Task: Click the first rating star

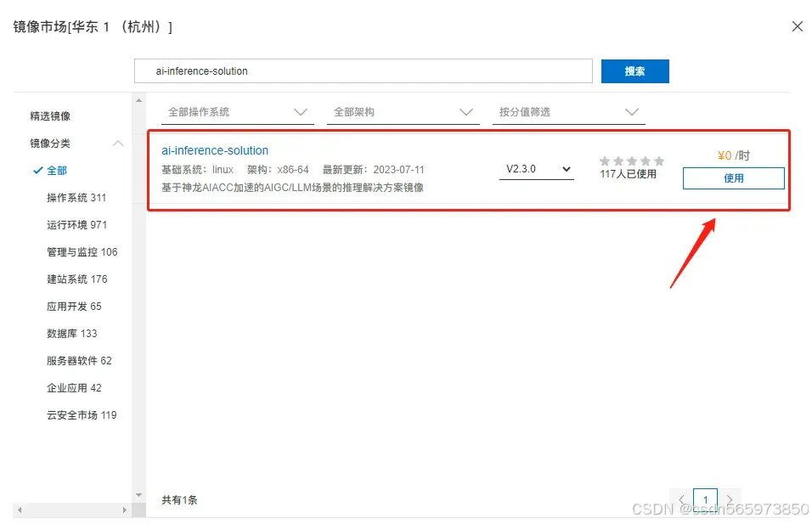Action: point(605,160)
